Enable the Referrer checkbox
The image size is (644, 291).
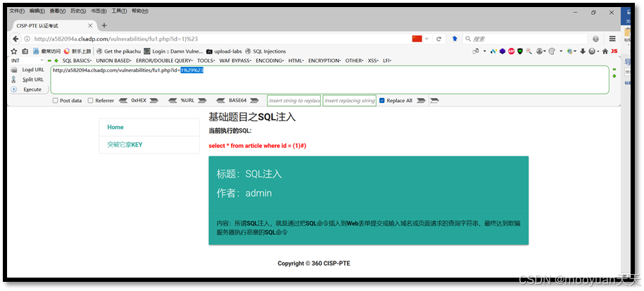(90, 100)
